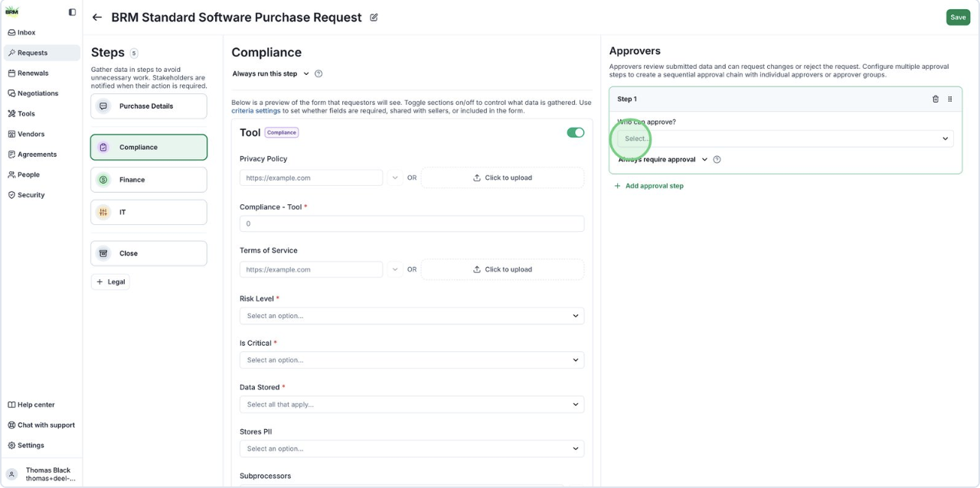Toggle off the Tool section switch
The width and height of the screenshot is (980, 488).
[575, 132]
